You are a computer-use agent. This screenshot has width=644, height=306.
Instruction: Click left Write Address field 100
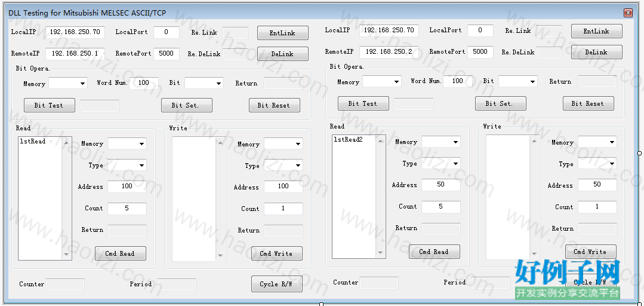(284, 186)
